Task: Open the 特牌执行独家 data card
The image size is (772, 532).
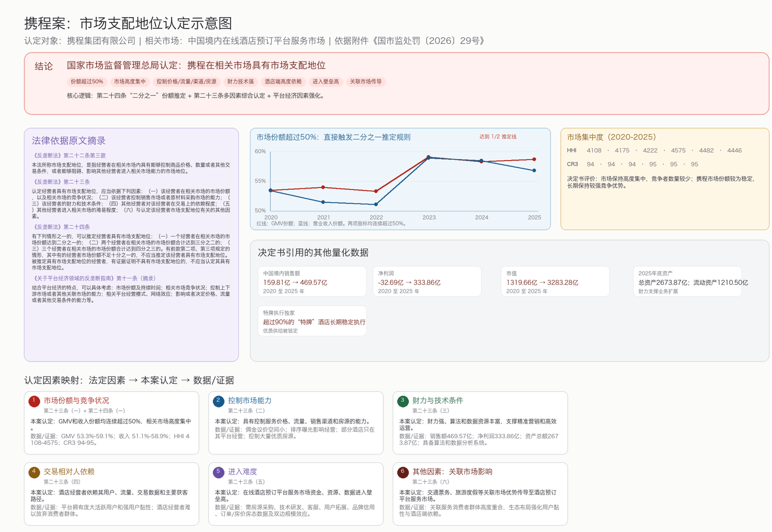Action: click(312, 321)
